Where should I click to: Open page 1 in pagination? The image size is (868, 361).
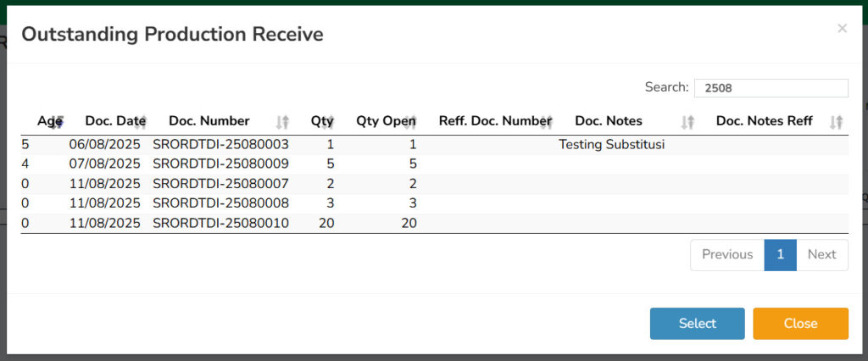pyautogui.click(x=781, y=255)
